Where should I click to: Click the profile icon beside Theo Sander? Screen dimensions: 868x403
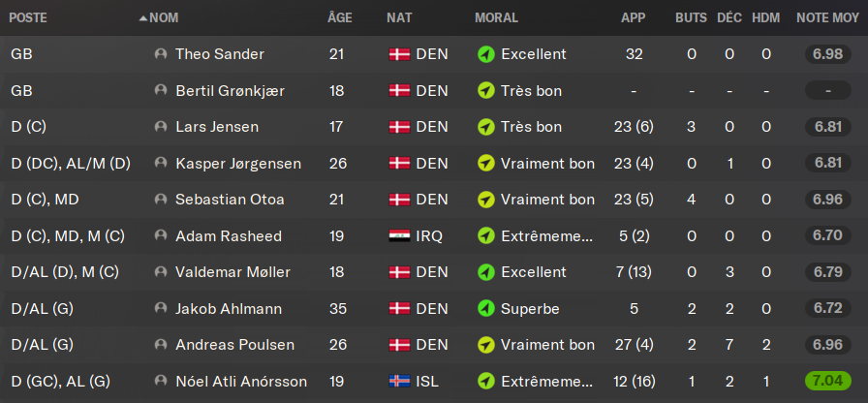161,54
